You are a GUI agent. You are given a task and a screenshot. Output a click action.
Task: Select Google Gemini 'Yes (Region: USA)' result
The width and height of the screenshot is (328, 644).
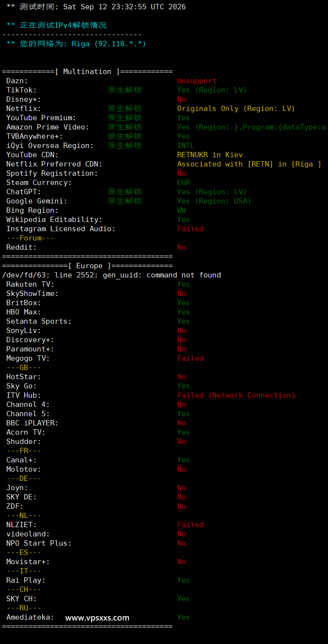214,201
